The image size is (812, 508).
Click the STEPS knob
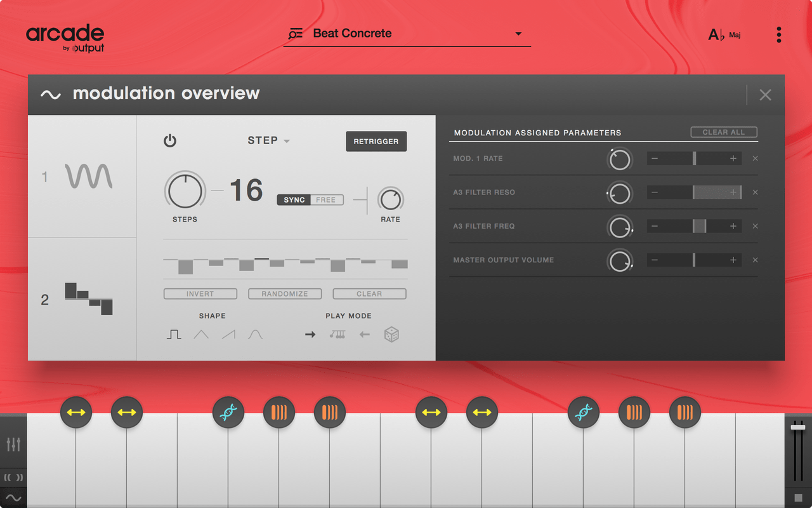pyautogui.click(x=185, y=190)
